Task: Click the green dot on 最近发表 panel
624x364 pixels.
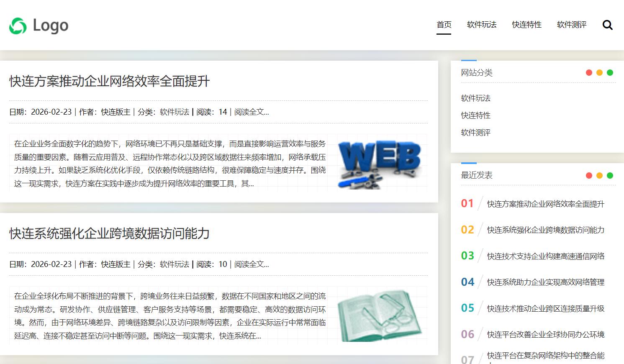Action: point(611,175)
